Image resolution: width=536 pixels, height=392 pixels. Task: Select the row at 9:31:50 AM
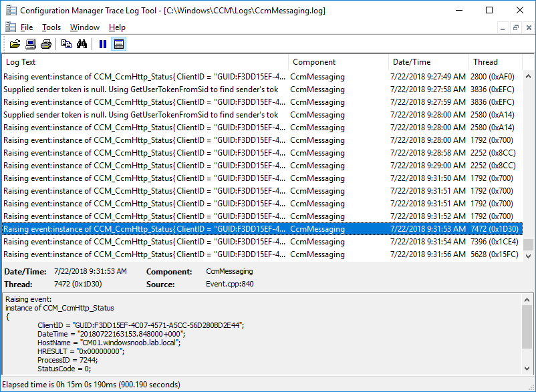[263, 178]
